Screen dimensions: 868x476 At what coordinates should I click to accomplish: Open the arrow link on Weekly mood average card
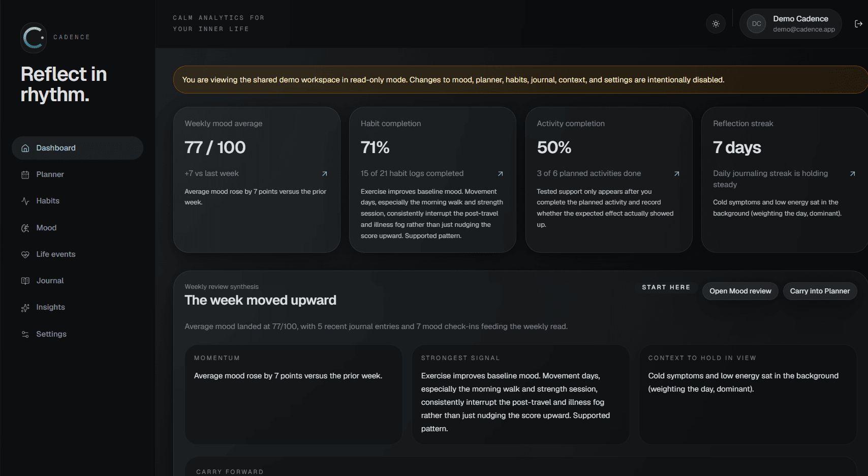pos(325,174)
